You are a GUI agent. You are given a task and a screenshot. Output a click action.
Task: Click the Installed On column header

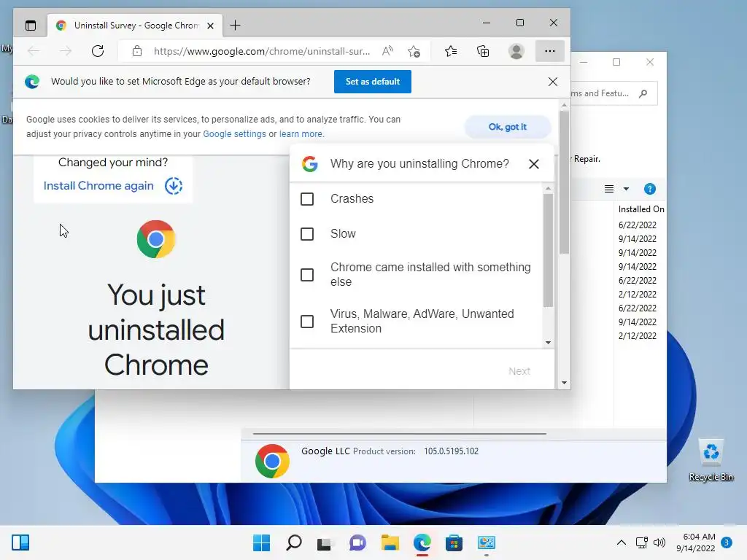pos(640,209)
